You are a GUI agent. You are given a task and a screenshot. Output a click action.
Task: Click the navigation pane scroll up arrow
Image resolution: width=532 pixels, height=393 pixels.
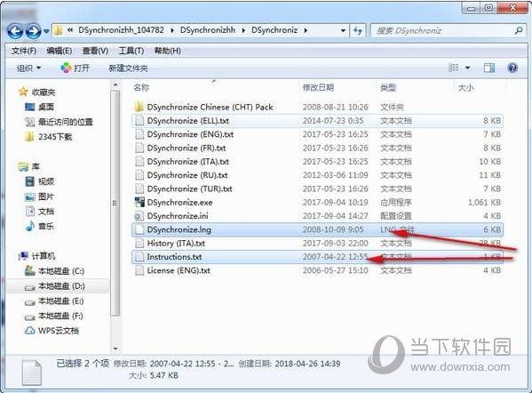(115, 85)
